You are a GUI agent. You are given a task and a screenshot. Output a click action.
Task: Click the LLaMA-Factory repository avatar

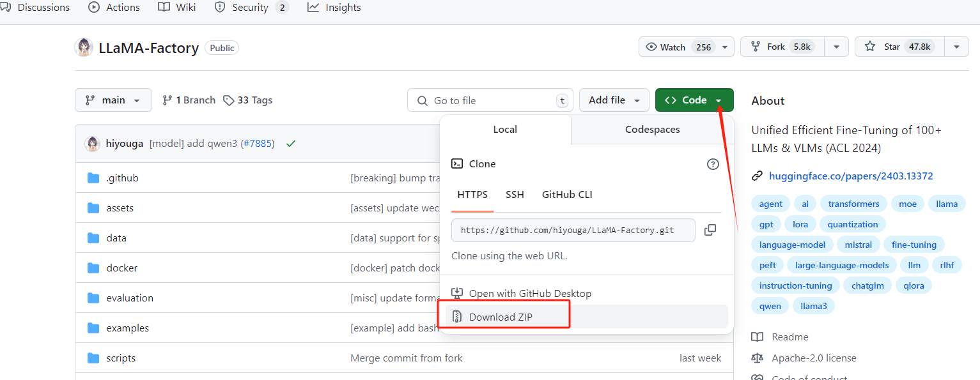coord(84,47)
